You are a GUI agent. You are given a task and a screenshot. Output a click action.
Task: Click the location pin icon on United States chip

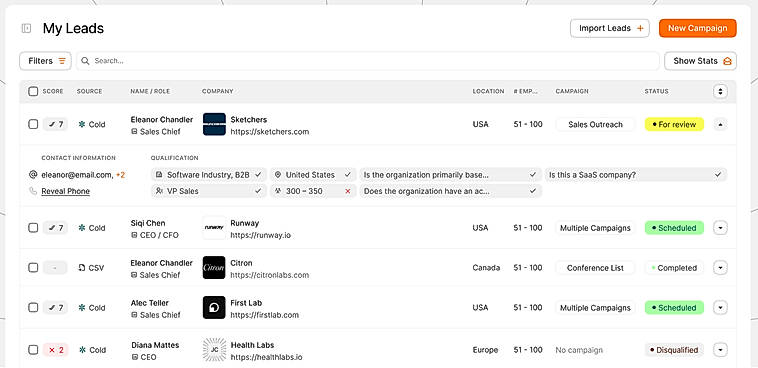pos(278,175)
